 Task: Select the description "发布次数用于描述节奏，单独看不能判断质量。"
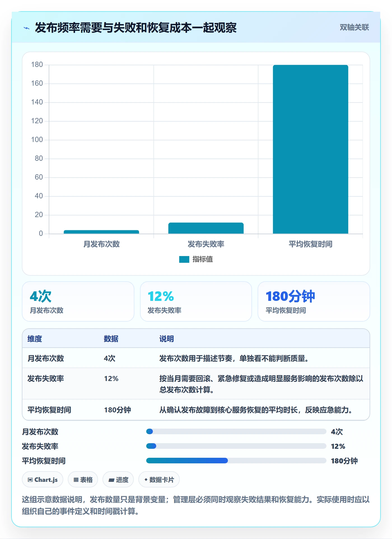[234, 358]
